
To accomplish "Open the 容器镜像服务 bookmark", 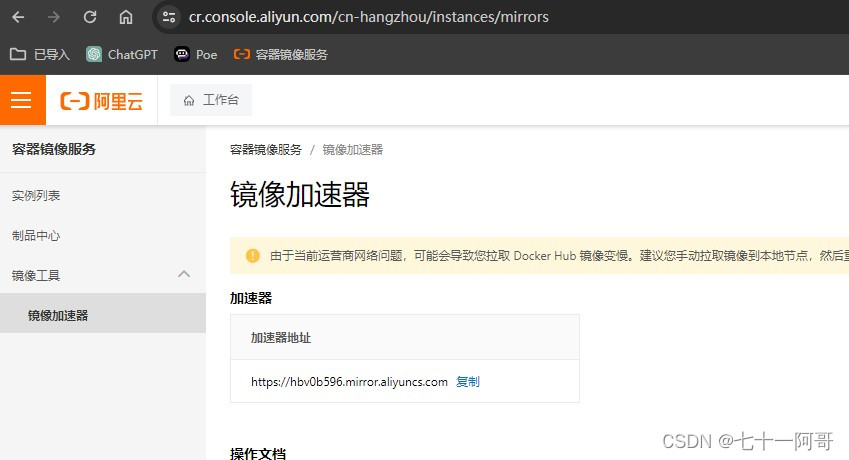I will pos(280,55).
